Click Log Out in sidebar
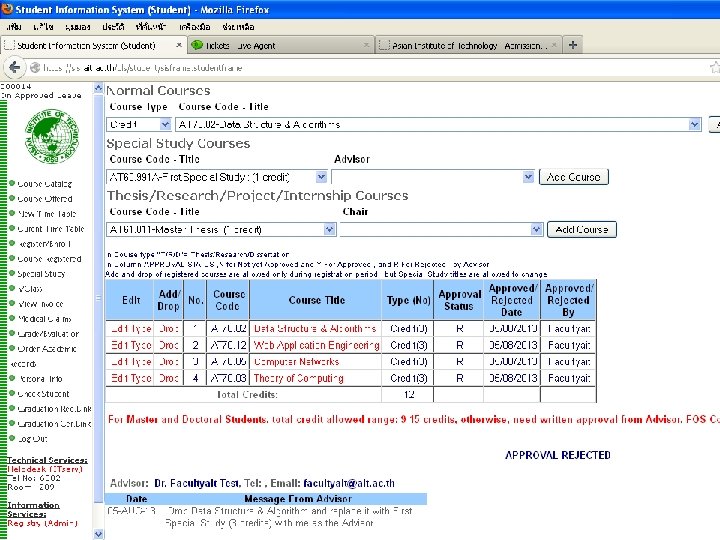 coord(32,439)
